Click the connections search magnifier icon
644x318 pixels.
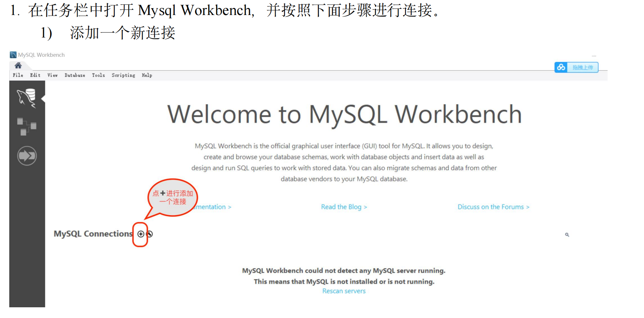567,235
